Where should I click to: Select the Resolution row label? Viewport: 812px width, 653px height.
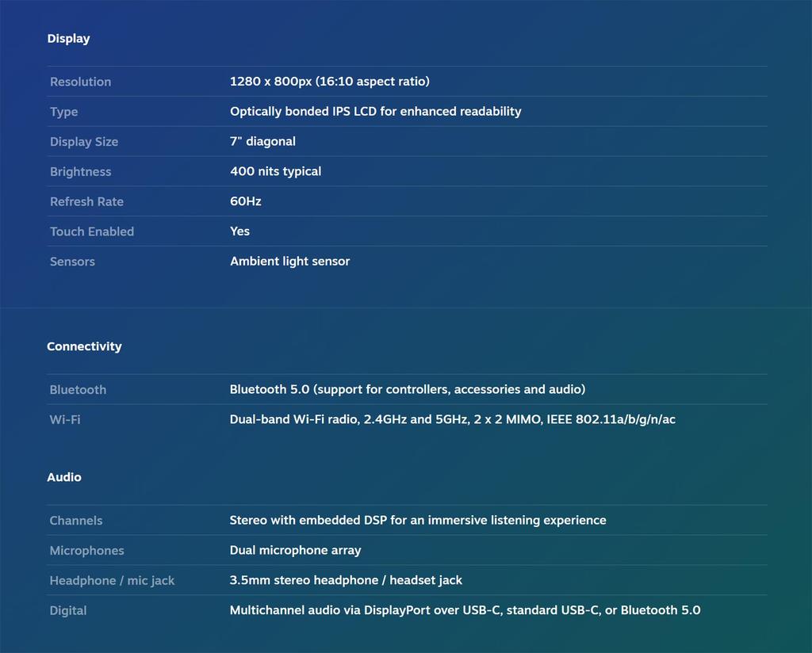(80, 82)
